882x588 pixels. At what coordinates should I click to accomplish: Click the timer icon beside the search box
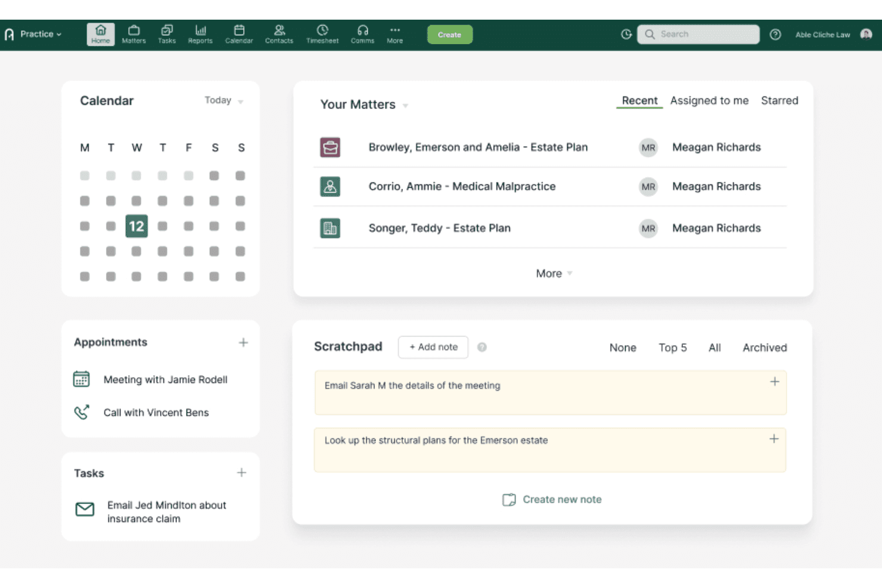pyautogui.click(x=626, y=35)
